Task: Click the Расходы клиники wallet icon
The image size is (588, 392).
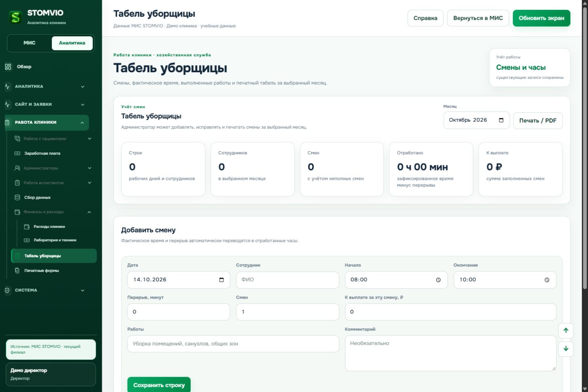Action: coord(27,227)
